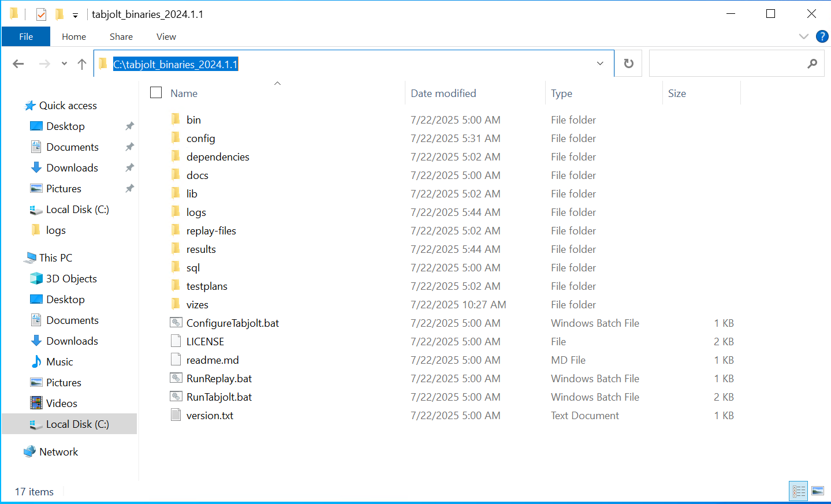The height and width of the screenshot is (504, 831).
Task: Select This PC in navigation pane
Action: [55, 258]
